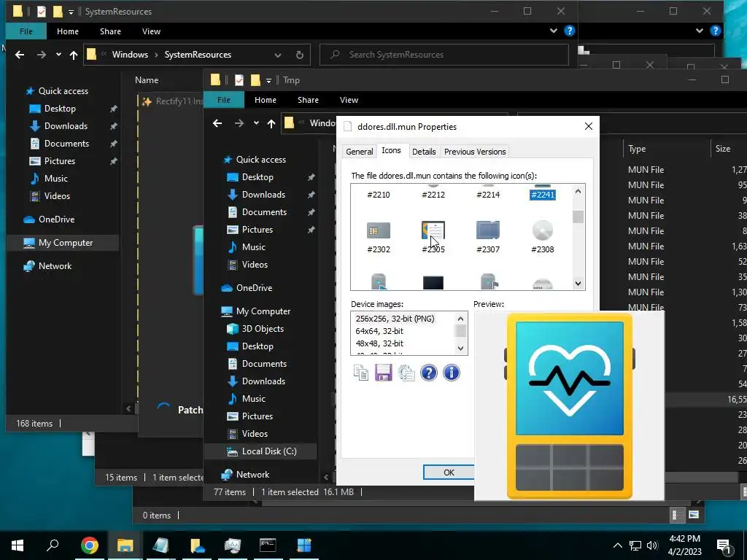Select the SIM card icon #2302

pyautogui.click(x=379, y=231)
